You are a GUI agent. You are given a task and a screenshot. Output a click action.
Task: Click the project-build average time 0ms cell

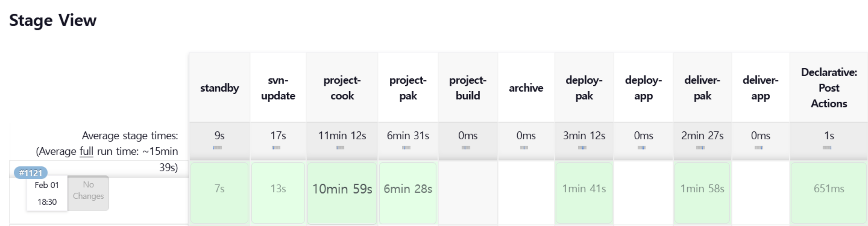(x=468, y=136)
